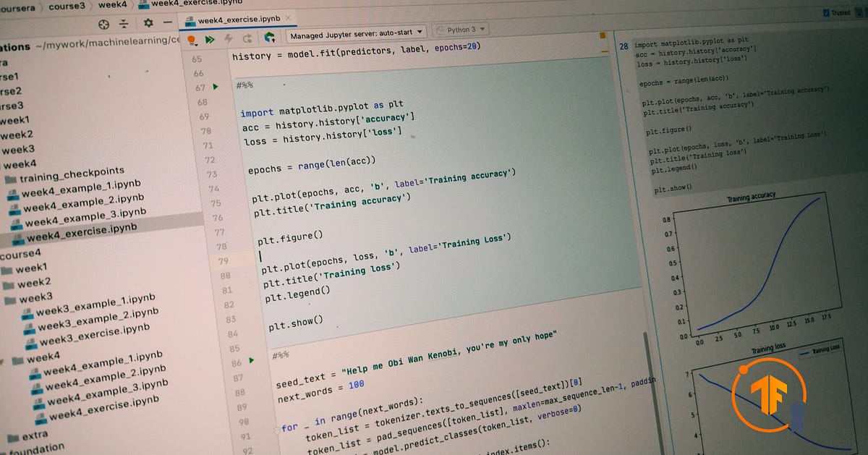Hide the project panel with the minus icon
The height and width of the screenshot is (455, 868).
[x=168, y=23]
